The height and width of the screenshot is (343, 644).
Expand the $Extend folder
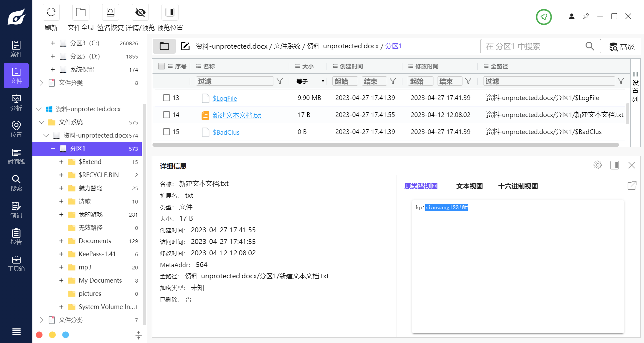61,162
